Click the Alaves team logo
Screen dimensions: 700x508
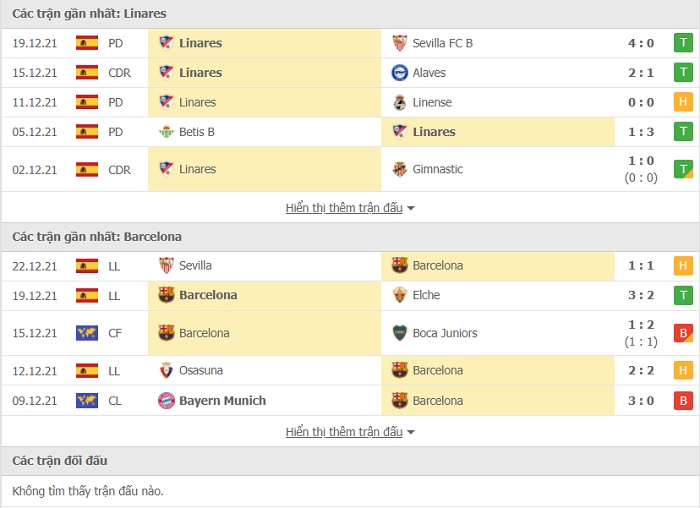pyautogui.click(x=400, y=72)
